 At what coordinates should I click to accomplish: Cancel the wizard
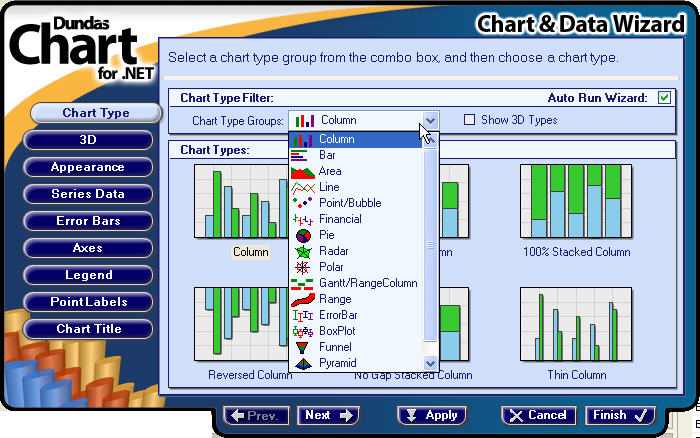538,416
